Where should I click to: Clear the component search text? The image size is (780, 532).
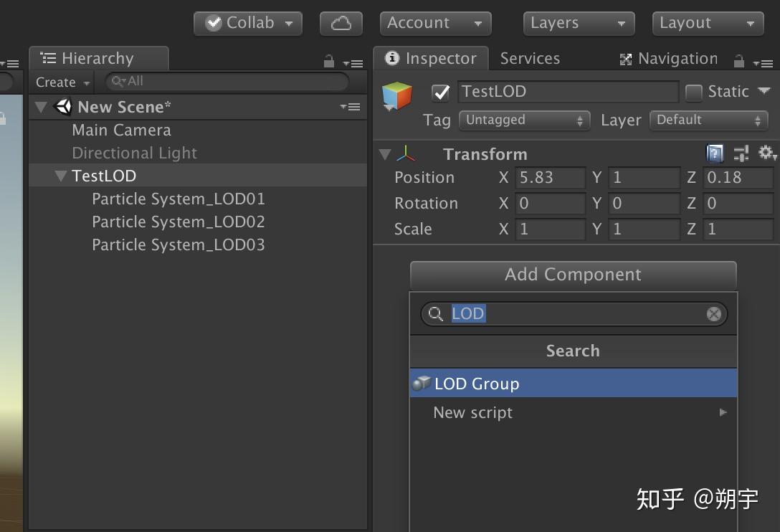(x=714, y=314)
